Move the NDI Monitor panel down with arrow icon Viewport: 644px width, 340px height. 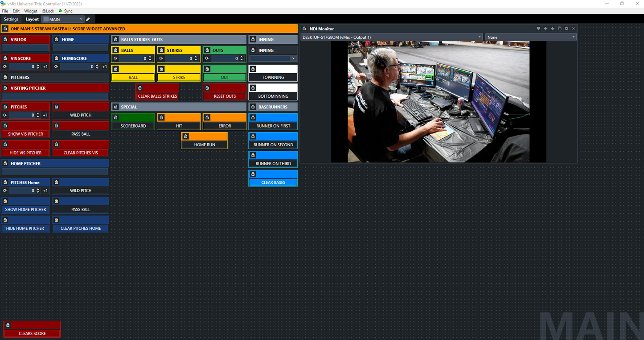point(552,29)
